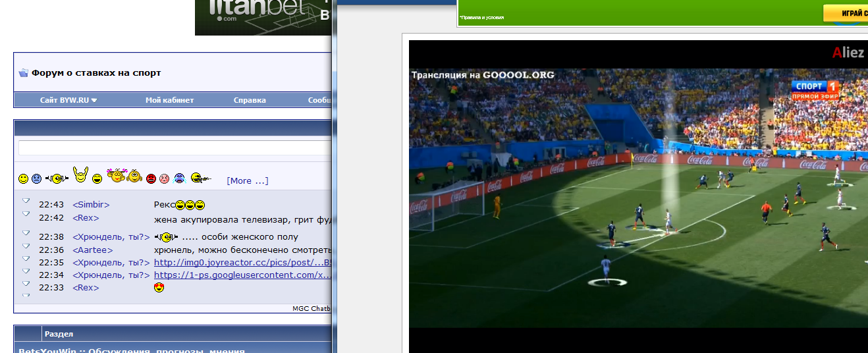868x353 pixels.
Task: Open arrow menu for 22:36 Aartee message
Action: [26, 246]
